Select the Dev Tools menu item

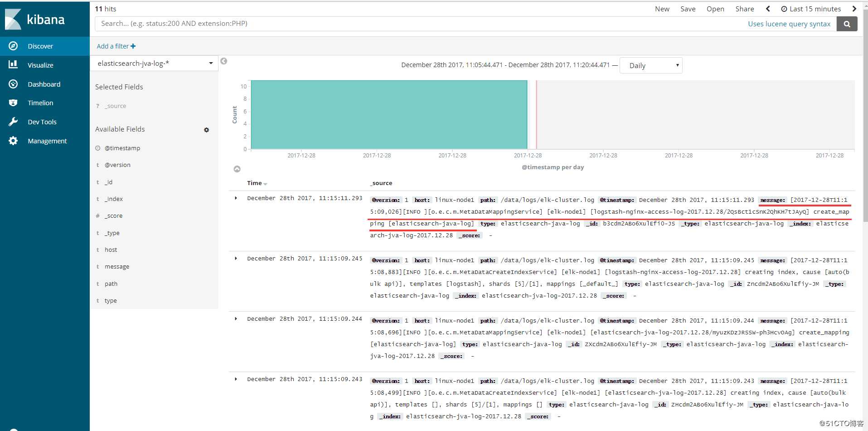[45, 122]
